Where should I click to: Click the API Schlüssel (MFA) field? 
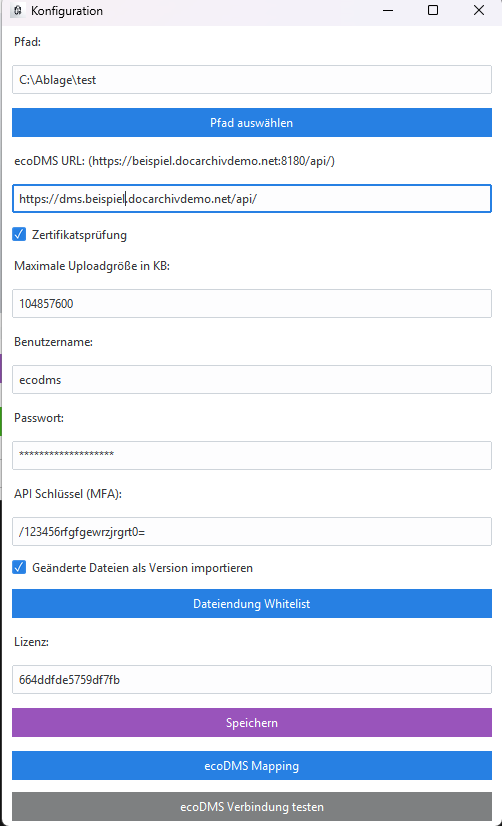pyautogui.click(x=252, y=532)
